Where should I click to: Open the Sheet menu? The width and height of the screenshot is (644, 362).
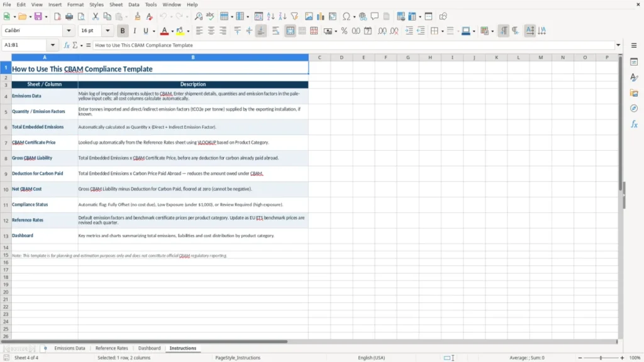116,4
